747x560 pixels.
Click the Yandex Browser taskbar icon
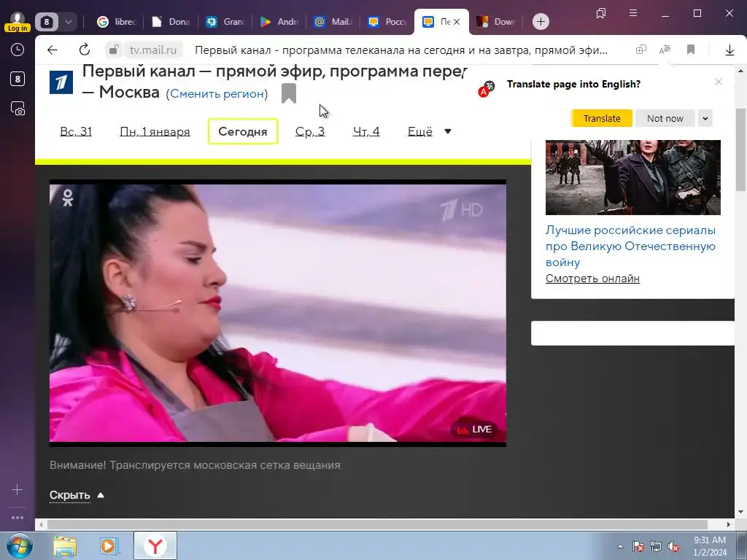(x=155, y=546)
